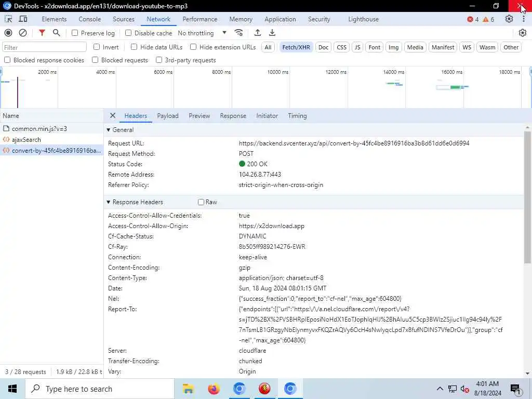532x399 pixels.
Task: Open the Sources panel
Action: [x=124, y=19]
